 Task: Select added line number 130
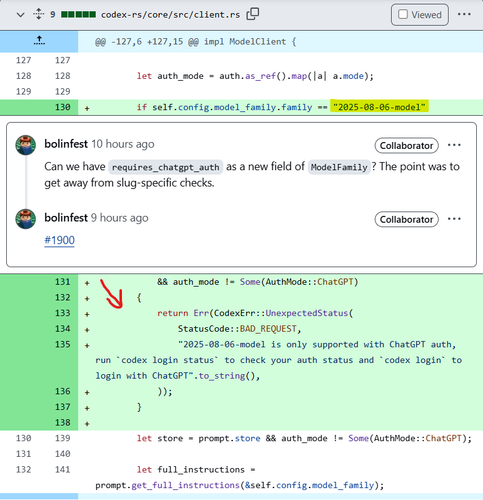click(63, 107)
